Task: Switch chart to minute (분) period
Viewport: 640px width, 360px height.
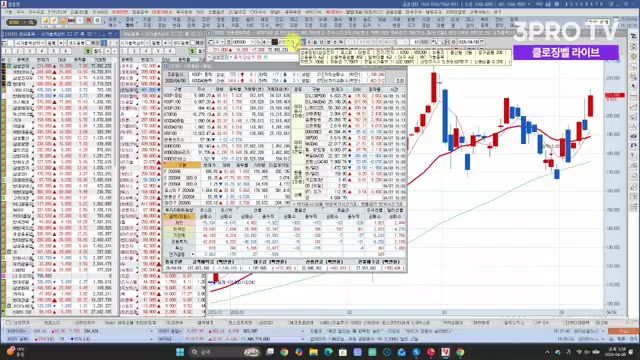Action: (329, 42)
